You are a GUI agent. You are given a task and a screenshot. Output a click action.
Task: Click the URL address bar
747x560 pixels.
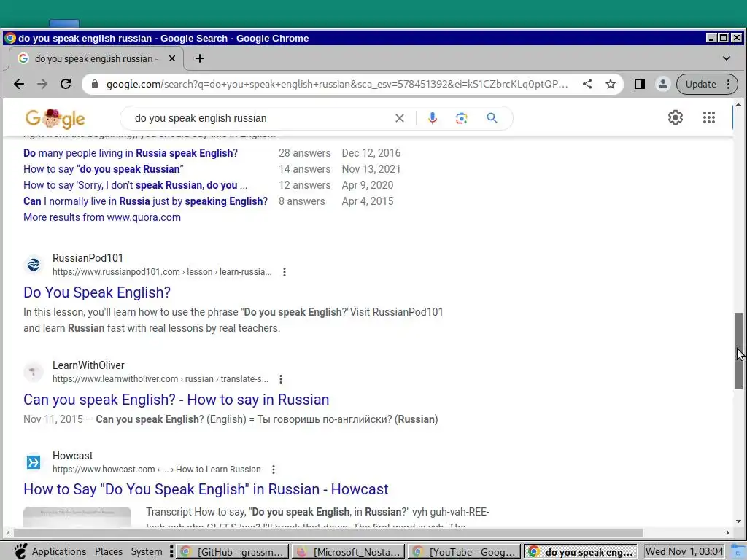(336, 85)
